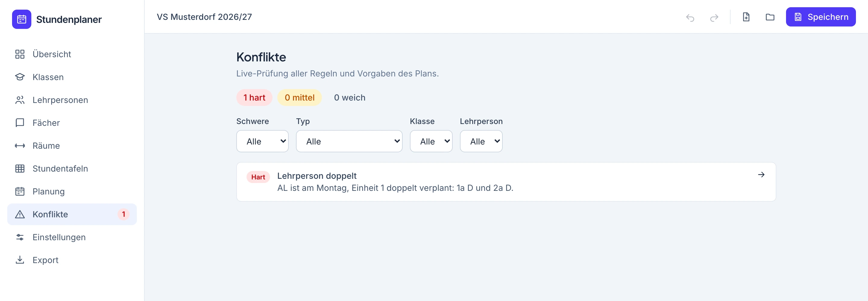The height and width of the screenshot is (301, 868).
Task: Click the 'Stundenplaner' app name
Action: tap(69, 20)
